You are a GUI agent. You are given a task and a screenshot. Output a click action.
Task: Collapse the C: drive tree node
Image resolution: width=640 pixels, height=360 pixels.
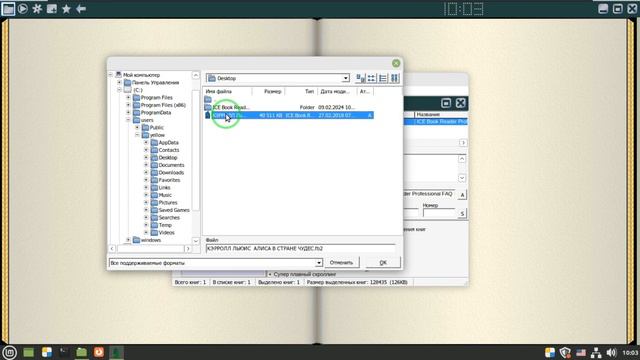[120, 90]
